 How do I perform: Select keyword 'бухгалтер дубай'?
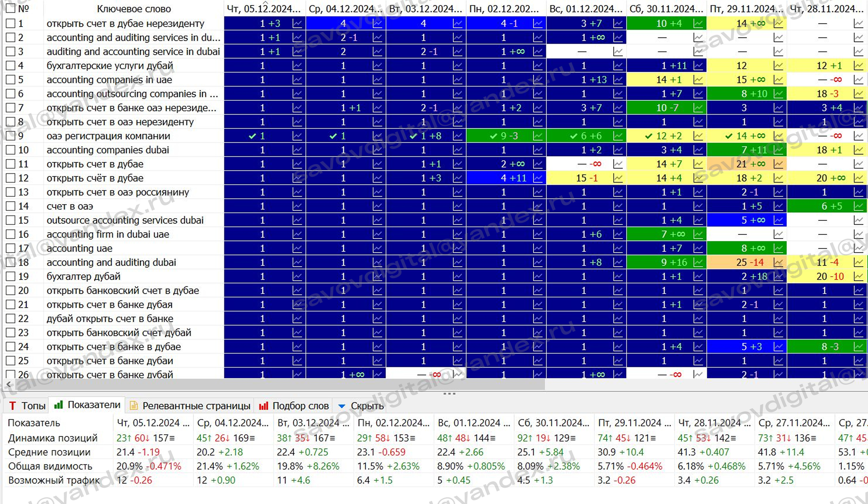click(x=83, y=277)
